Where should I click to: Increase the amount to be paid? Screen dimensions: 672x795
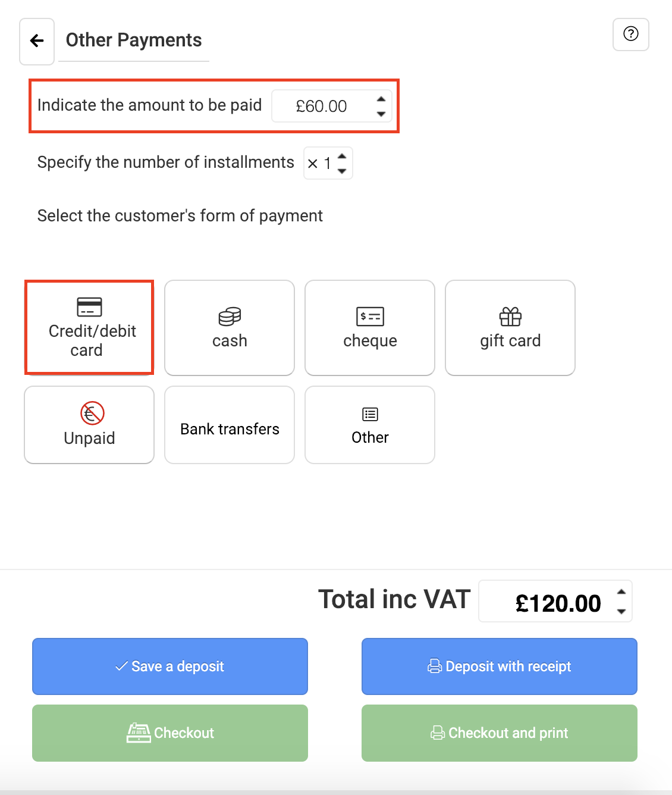click(381, 99)
